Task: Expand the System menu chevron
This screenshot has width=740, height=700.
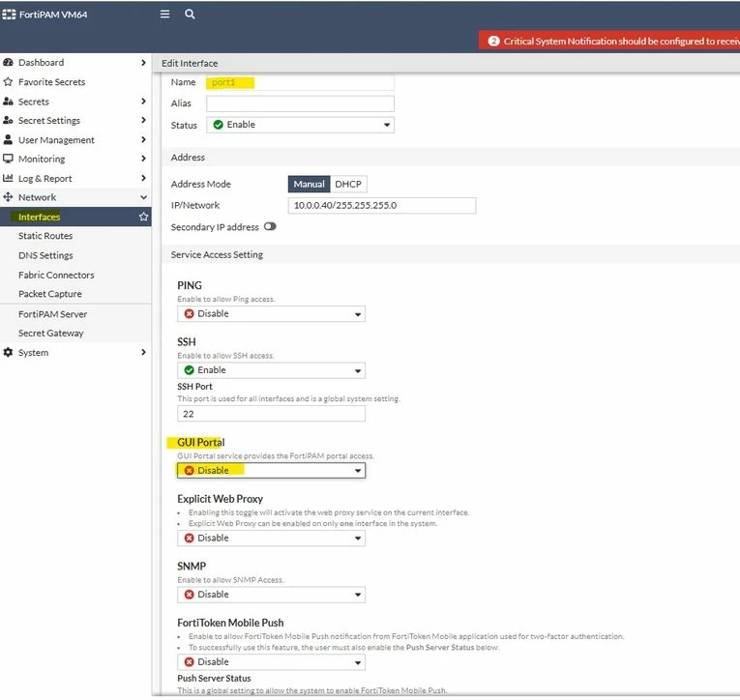Action: (x=143, y=352)
